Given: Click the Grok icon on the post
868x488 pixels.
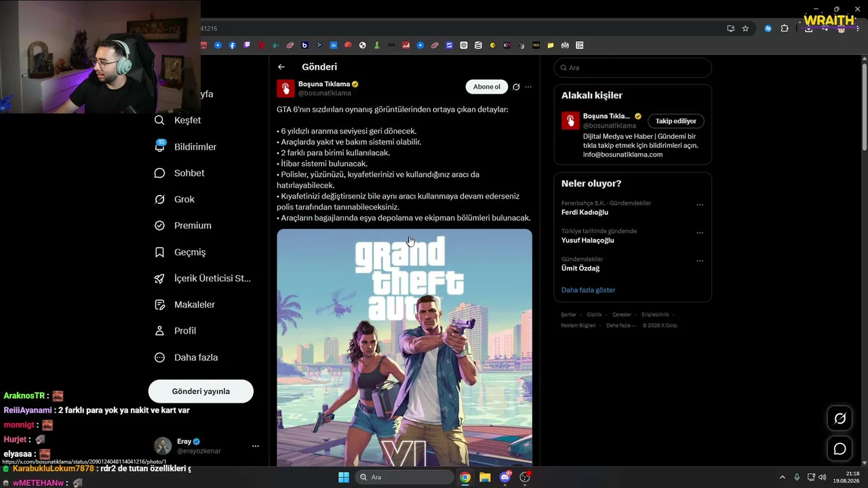Looking at the screenshot, I should 516,87.
